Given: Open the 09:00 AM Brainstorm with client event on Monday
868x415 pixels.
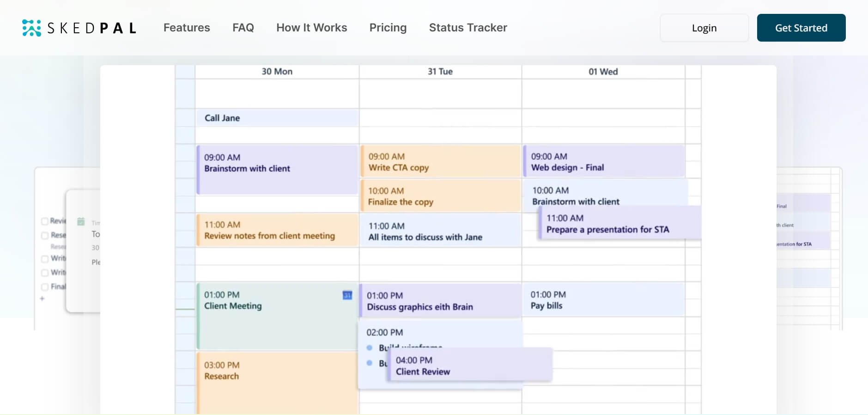Looking at the screenshot, I should coord(277,170).
